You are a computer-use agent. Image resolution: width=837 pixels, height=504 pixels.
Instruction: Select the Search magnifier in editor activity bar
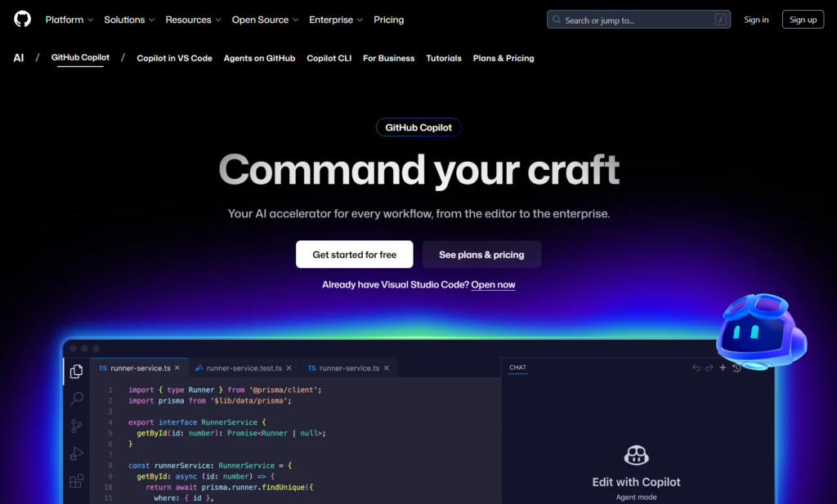click(x=76, y=399)
